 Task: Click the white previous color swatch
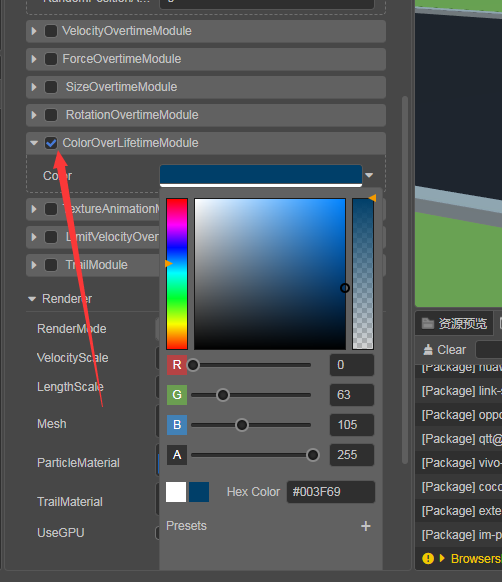pos(176,492)
